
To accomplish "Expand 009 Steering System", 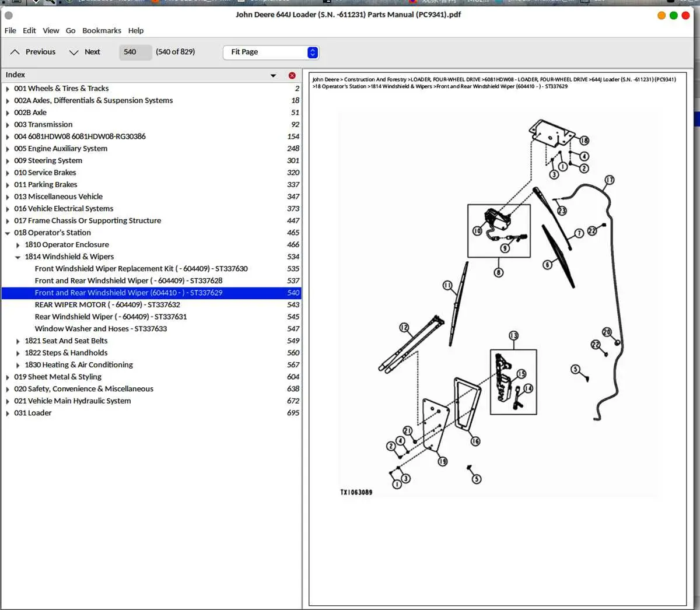I will pos(8,161).
